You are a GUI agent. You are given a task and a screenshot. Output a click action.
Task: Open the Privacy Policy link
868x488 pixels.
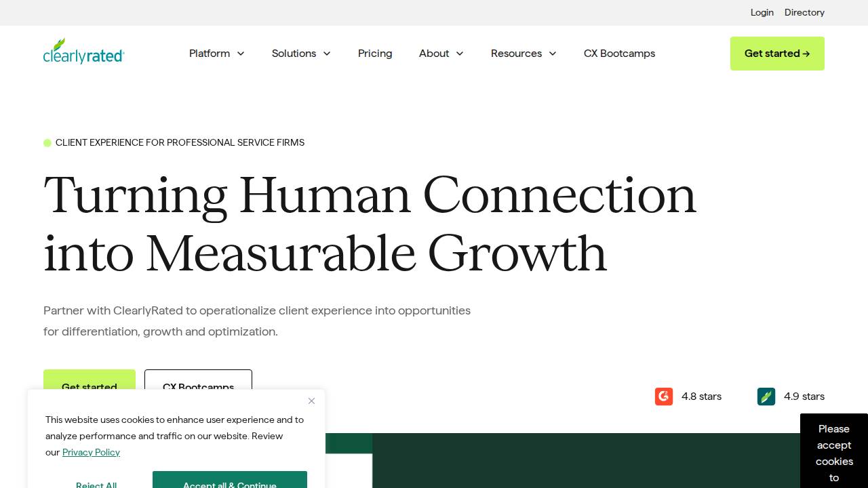tap(91, 452)
